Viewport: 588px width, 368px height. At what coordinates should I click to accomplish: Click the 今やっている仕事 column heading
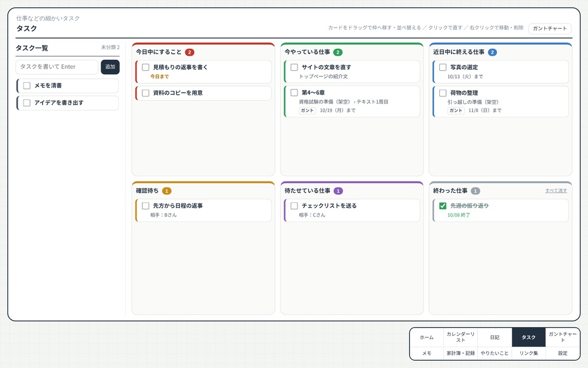point(307,52)
